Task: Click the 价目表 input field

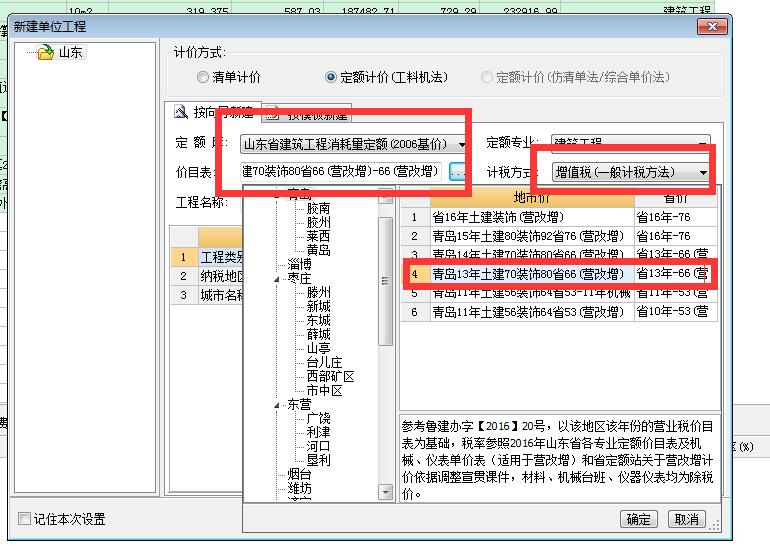Action: [341, 171]
